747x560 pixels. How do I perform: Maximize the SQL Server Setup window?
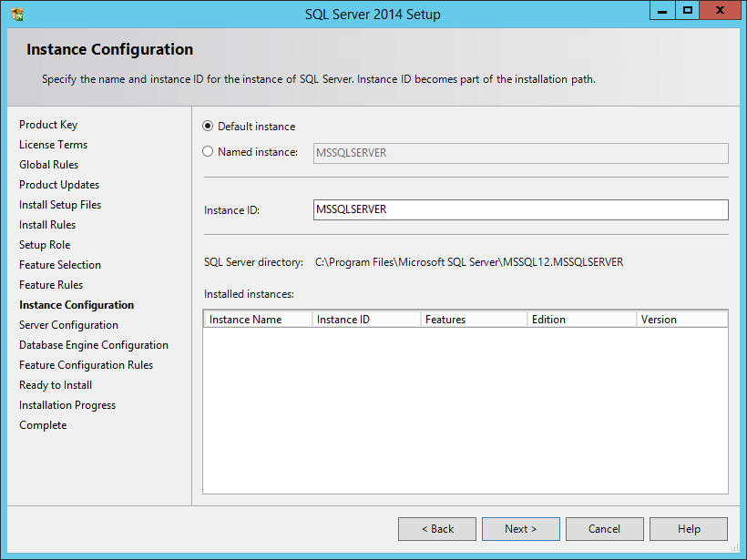click(x=688, y=11)
